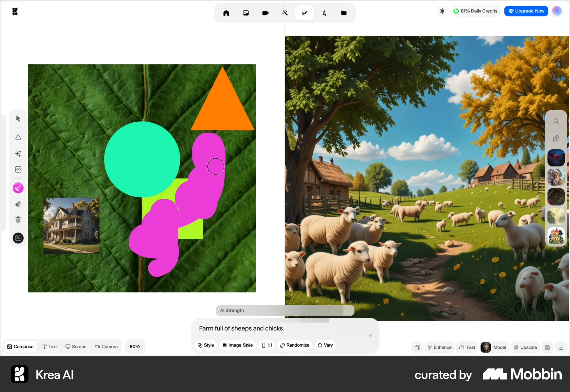
Task: Click the Upgrade Now button
Action: tap(526, 11)
